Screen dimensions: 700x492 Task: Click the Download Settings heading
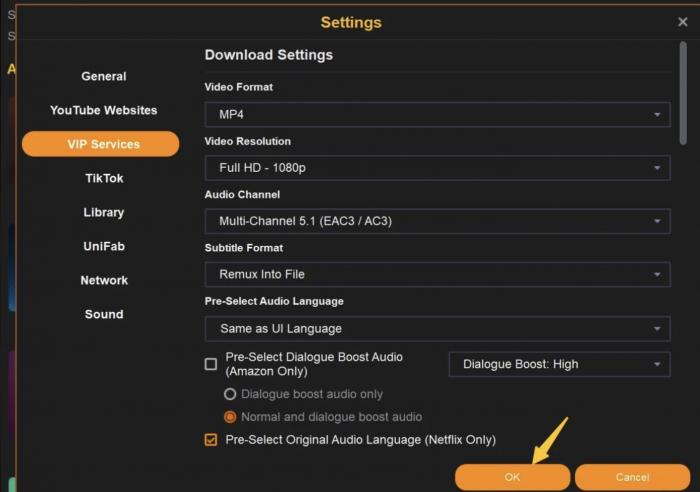point(269,55)
